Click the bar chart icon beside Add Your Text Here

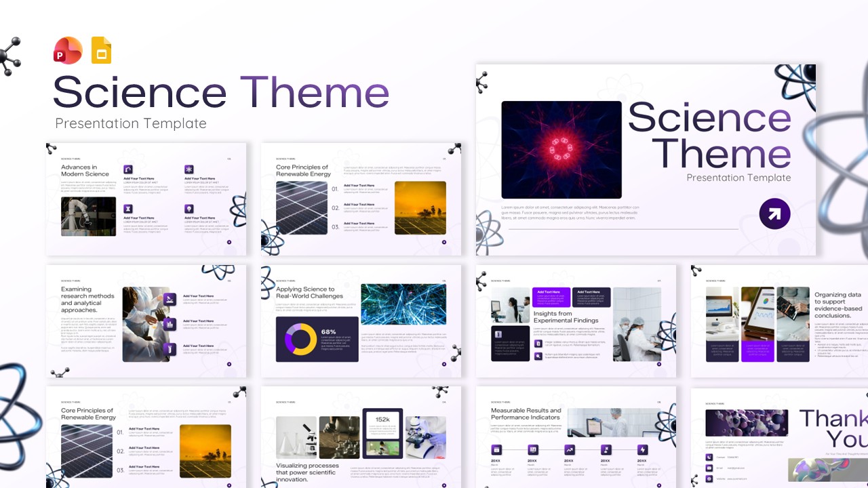(x=170, y=323)
